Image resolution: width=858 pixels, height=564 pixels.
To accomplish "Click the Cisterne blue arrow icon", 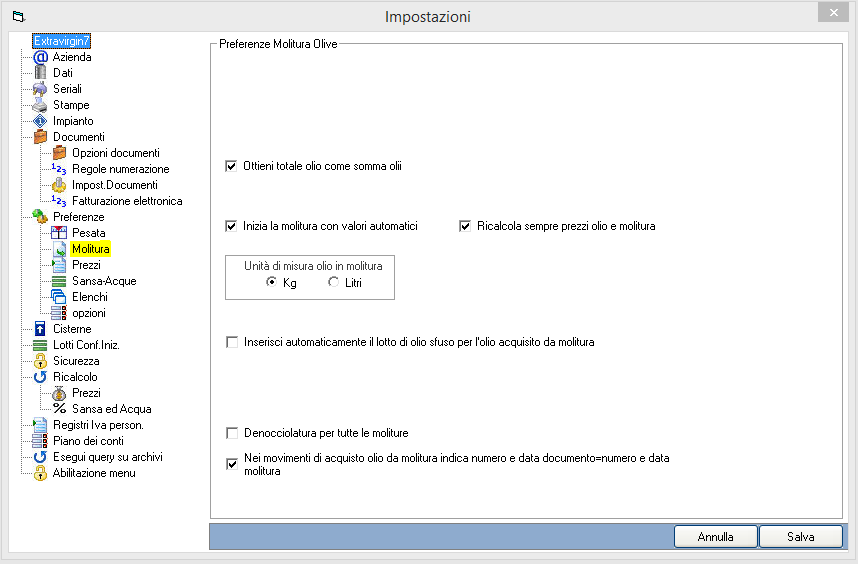I will [x=40, y=329].
